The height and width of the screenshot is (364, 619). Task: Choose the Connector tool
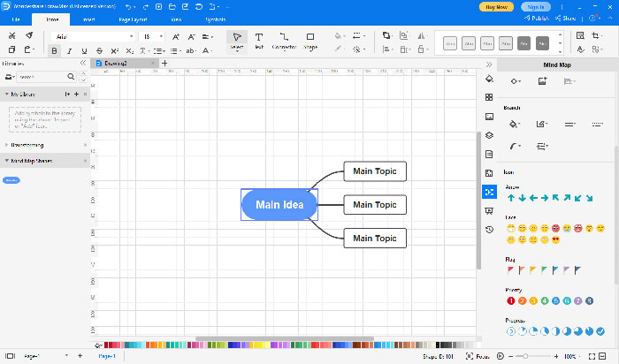click(x=284, y=40)
